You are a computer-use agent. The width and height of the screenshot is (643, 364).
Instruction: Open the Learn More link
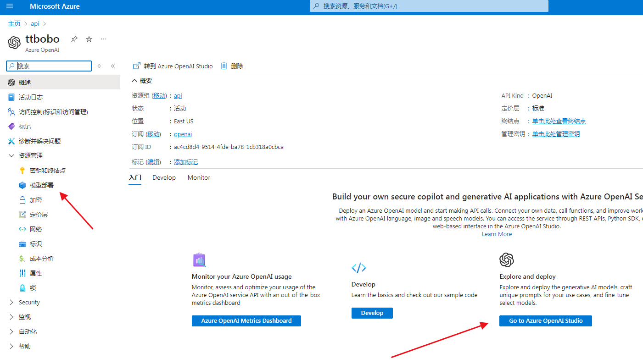(x=497, y=234)
